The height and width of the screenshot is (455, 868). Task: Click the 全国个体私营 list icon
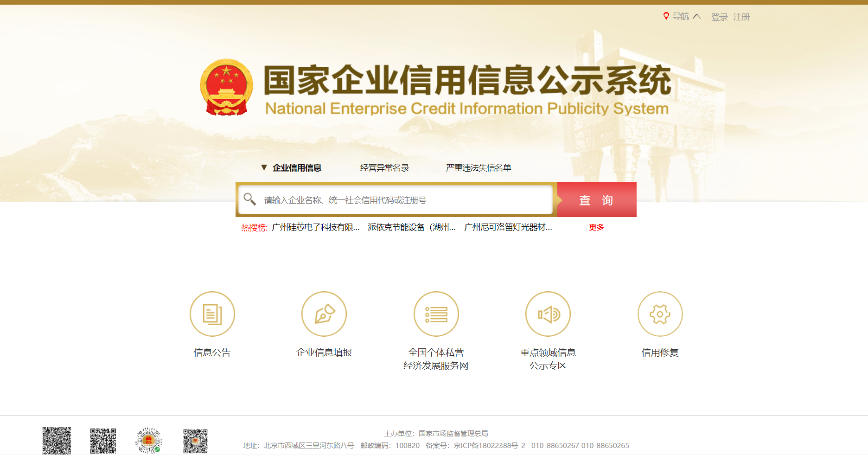click(x=436, y=314)
